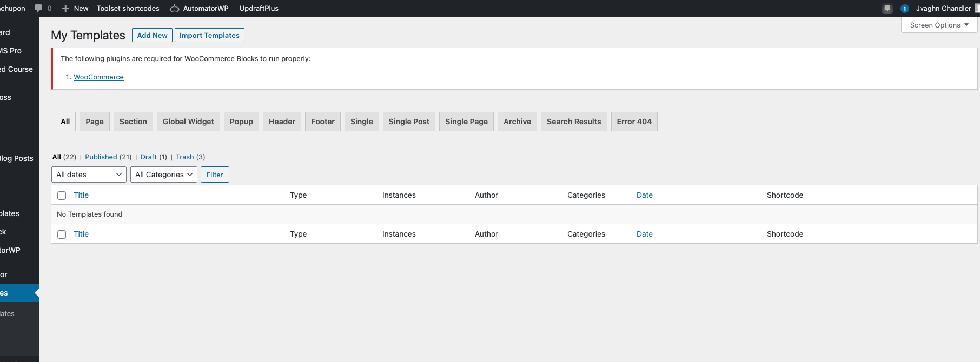Viewport: 980px width, 362px height.
Task: Sort by Date in table header
Action: pos(645,195)
